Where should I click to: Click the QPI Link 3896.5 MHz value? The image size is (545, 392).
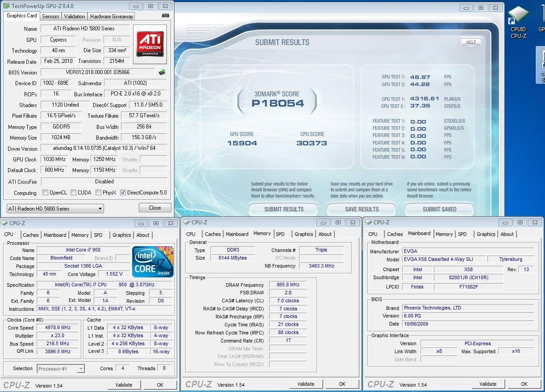[x=58, y=351]
